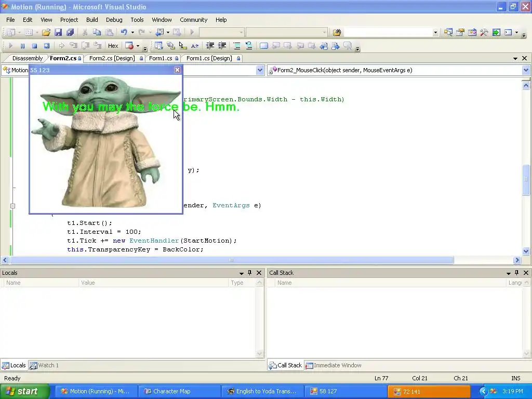Comment out selected lines icon

click(237, 46)
